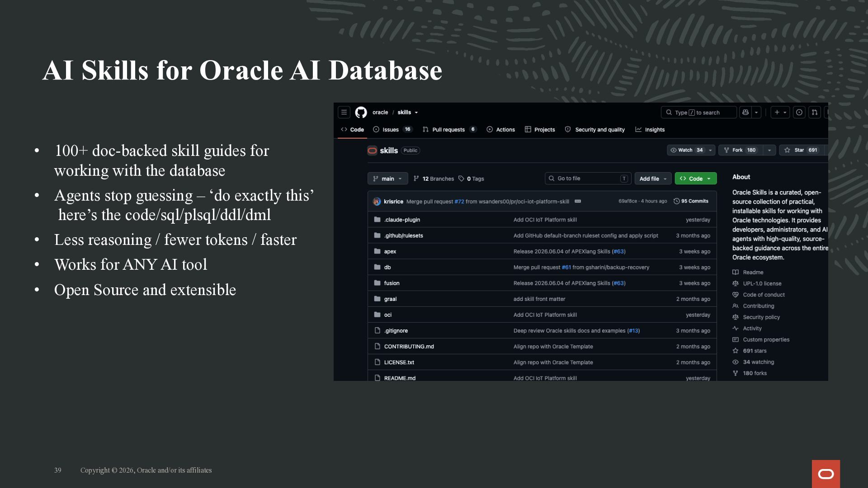The height and width of the screenshot is (488, 868).
Task: Open the UPL-1.0 license link
Action: click(x=762, y=283)
